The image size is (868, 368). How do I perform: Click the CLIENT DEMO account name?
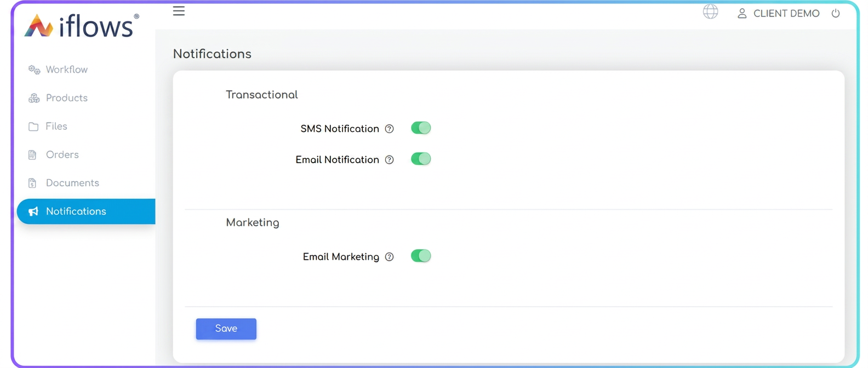[786, 13]
